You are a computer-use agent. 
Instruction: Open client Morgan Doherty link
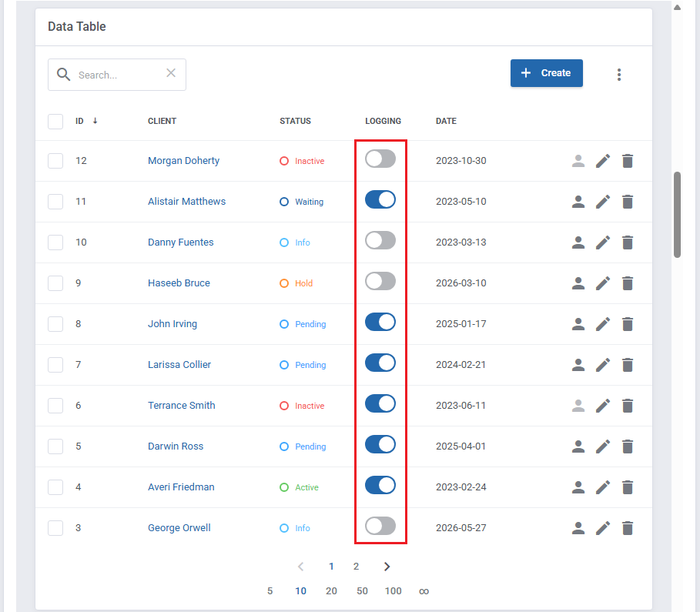tap(183, 161)
